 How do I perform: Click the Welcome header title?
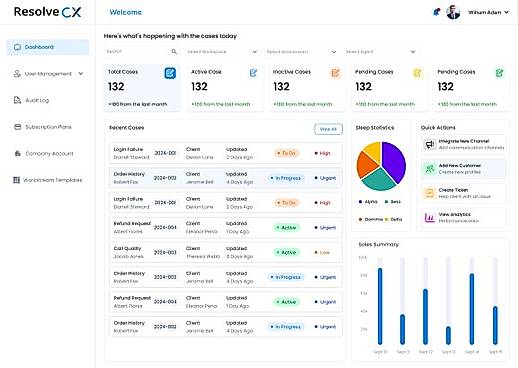(126, 12)
